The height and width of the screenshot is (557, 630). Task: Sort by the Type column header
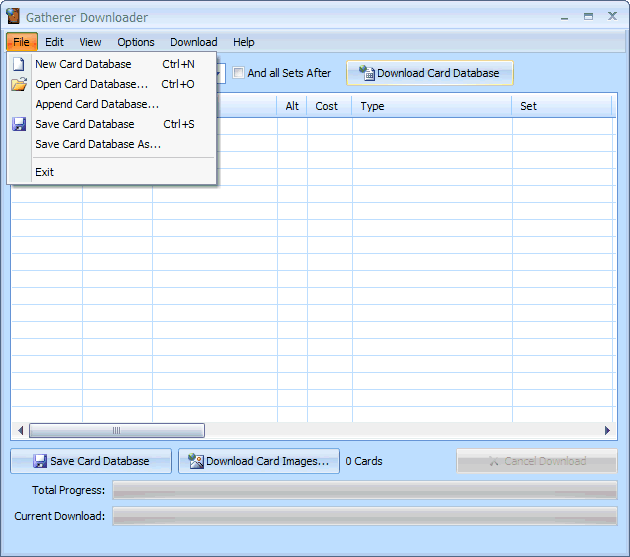click(x=431, y=106)
